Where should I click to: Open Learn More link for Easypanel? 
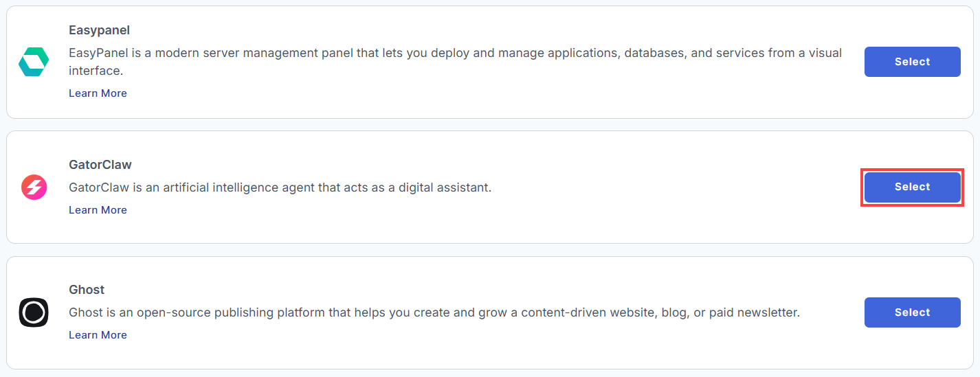(x=98, y=93)
